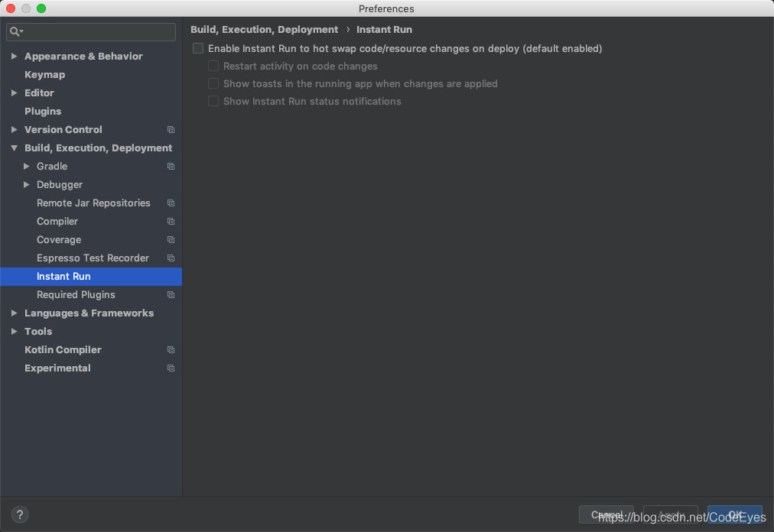Open help with the question mark button
This screenshot has height=532, width=774.
(x=20, y=514)
